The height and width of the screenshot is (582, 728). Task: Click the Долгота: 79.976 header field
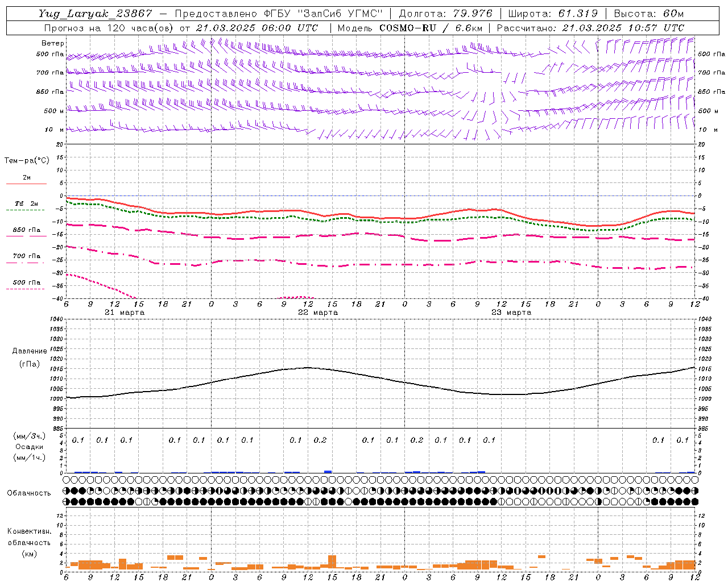446,14
